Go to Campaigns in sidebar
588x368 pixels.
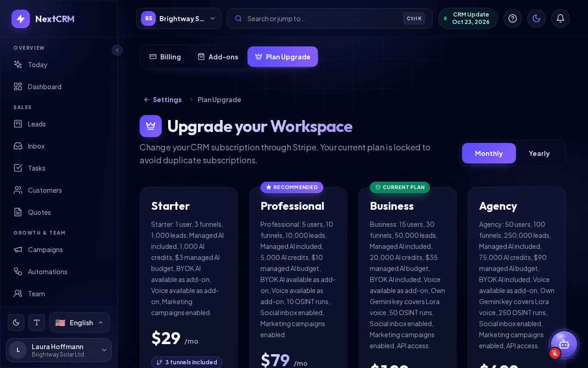tap(59, 250)
